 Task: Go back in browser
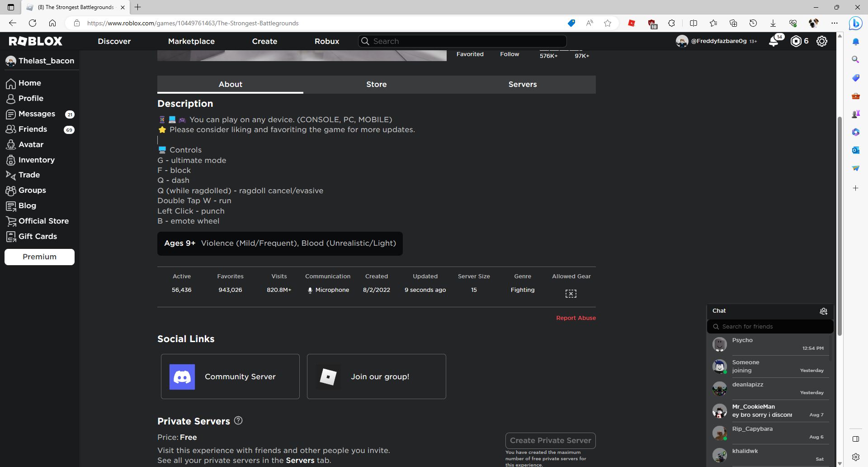[x=13, y=23]
